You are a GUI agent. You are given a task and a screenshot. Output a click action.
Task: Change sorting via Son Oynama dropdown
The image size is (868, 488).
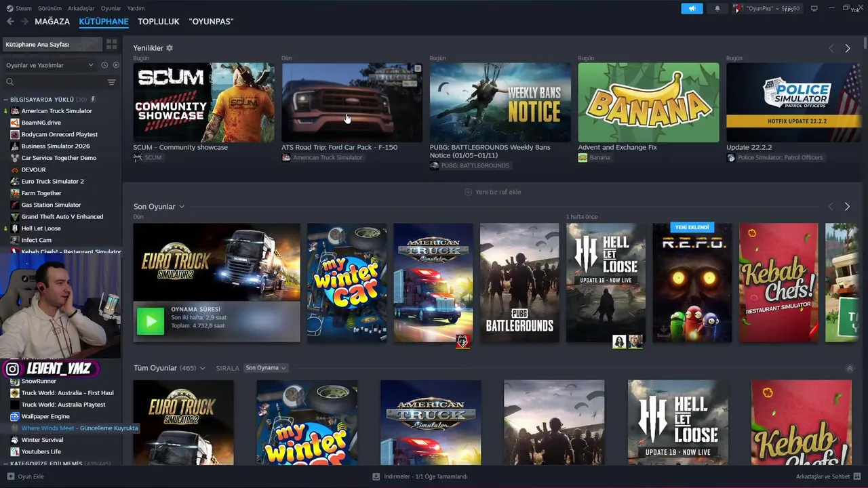point(265,368)
